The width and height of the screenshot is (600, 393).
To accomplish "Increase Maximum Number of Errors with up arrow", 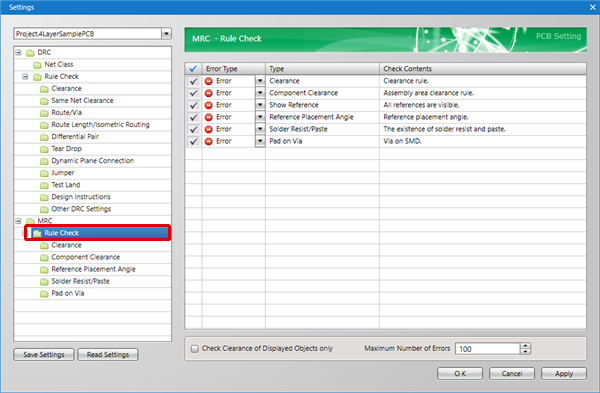I will point(526,346).
